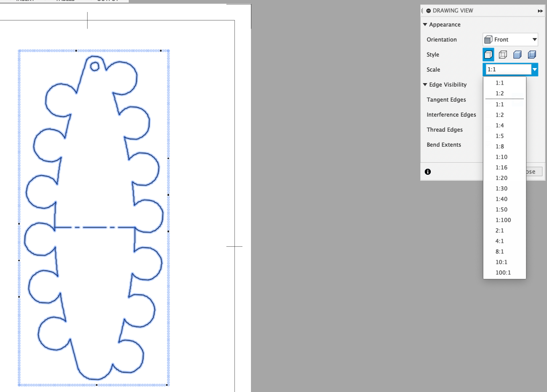The height and width of the screenshot is (392, 547).
Task: Click the Thread Edges label
Action: [x=444, y=129]
